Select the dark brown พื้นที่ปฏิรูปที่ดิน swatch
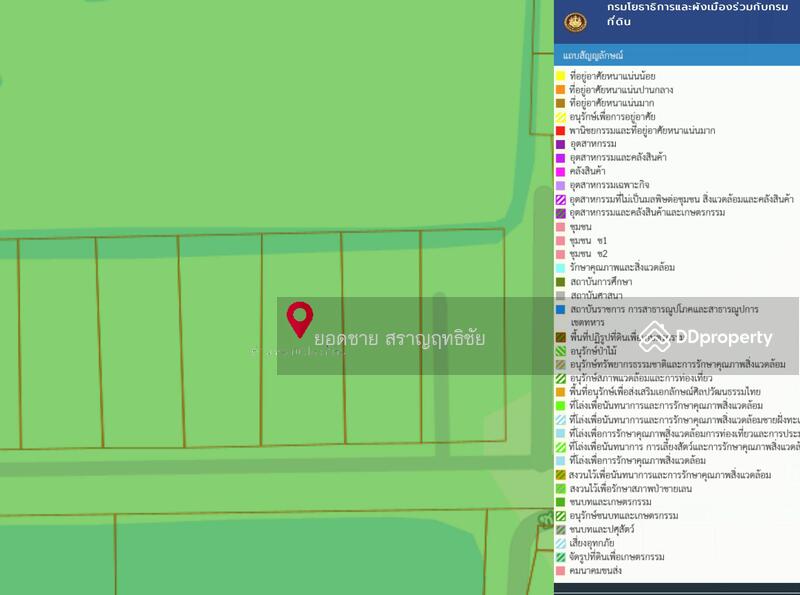This screenshot has width=800, height=595. pyautogui.click(x=560, y=337)
